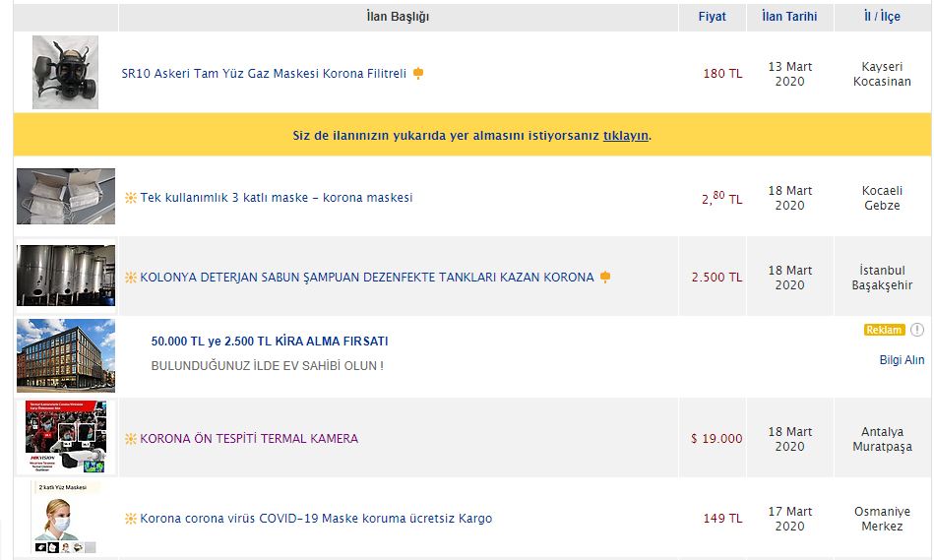This screenshot has height=560, width=934.
Task: Click the yellow star icon before KORONA ÖN TESPİTİ
Action: pos(130,439)
